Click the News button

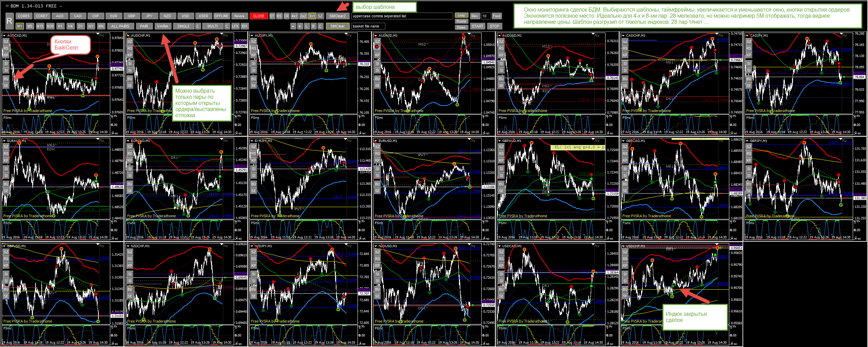[x=239, y=16]
